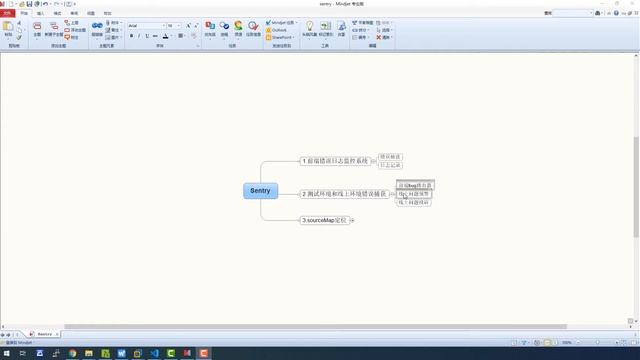The height and width of the screenshot is (360, 640).
Task: Toggle the Mindjet Tasks checkbox
Action: 268,23
